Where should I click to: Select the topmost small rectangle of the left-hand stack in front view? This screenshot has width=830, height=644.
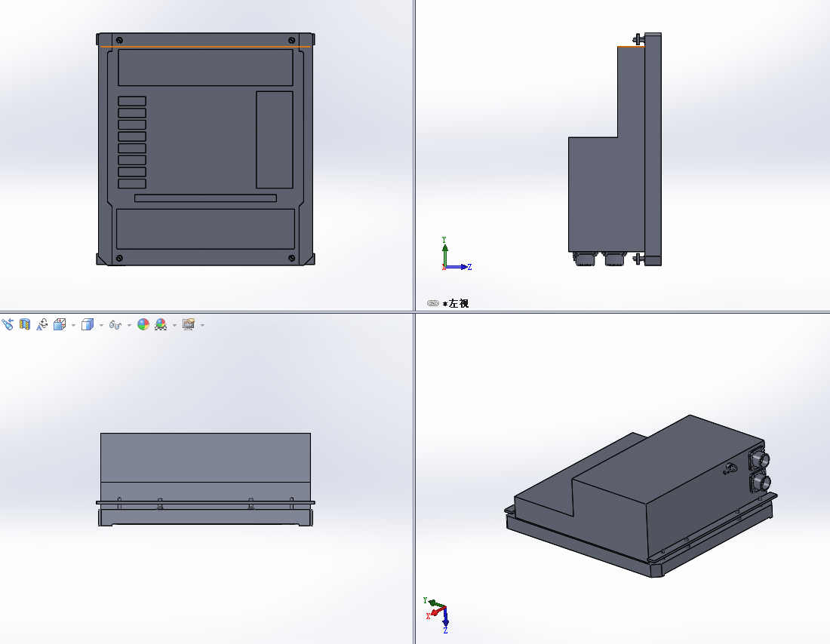tap(132, 101)
